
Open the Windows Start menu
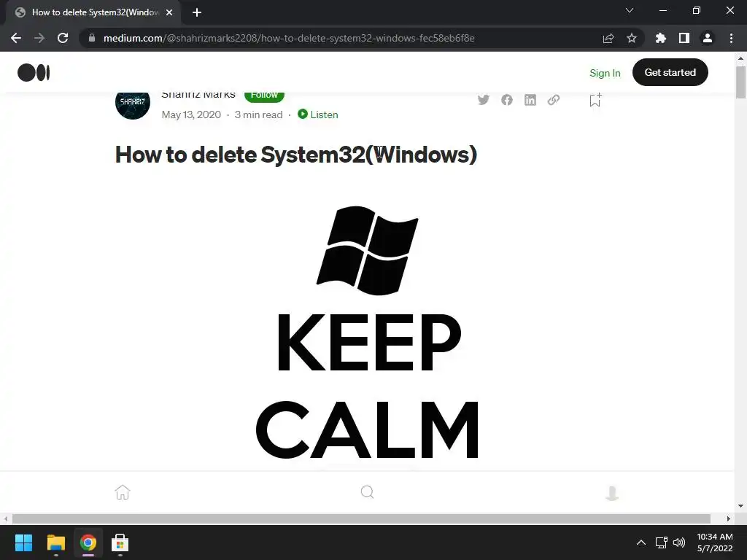click(x=23, y=542)
